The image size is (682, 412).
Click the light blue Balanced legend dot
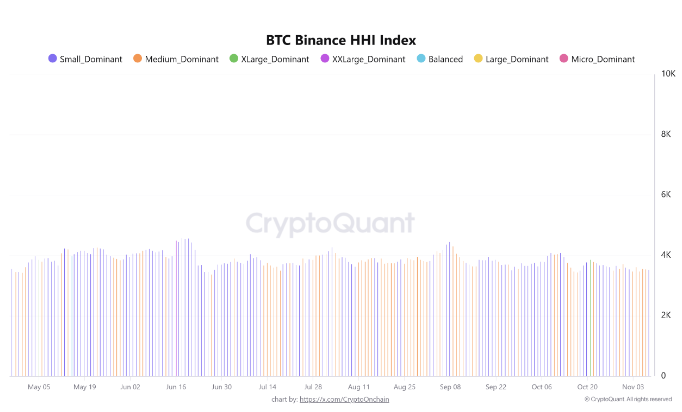click(x=420, y=59)
